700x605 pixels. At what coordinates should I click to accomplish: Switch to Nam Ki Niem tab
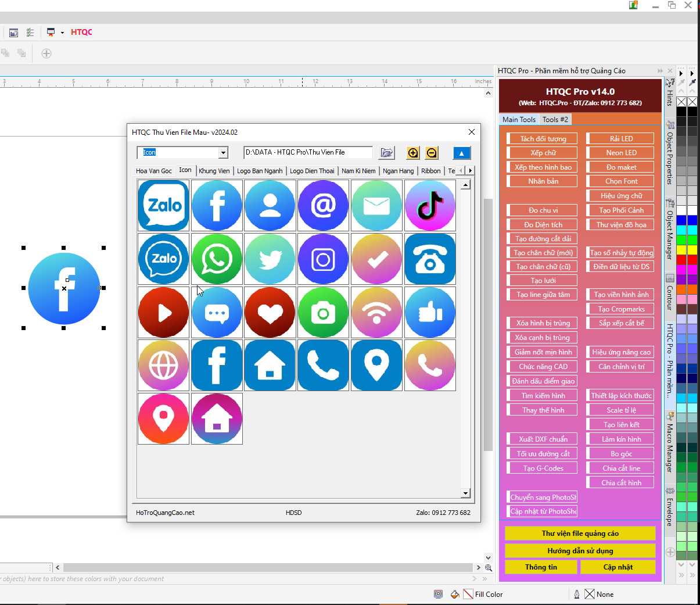click(x=358, y=171)
